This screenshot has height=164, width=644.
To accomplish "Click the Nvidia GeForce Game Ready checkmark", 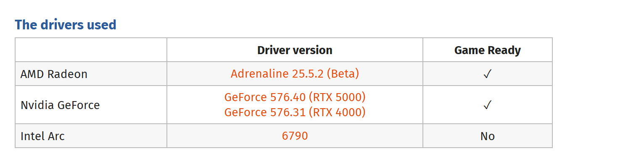I will pos(487,105).
